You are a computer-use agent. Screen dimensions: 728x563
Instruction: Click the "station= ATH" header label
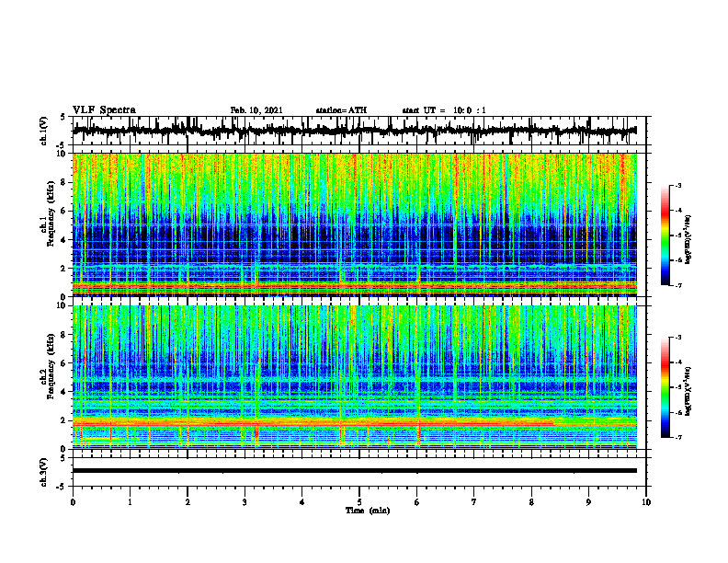point(341,110)
